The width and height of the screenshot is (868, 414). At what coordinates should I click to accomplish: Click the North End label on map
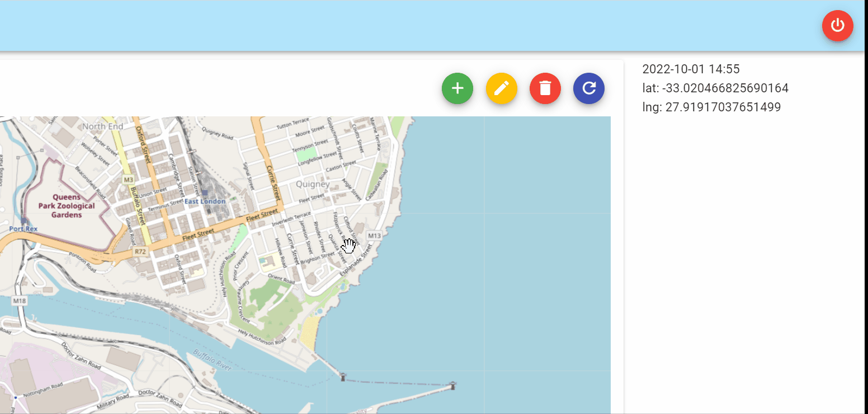(102, 126)
